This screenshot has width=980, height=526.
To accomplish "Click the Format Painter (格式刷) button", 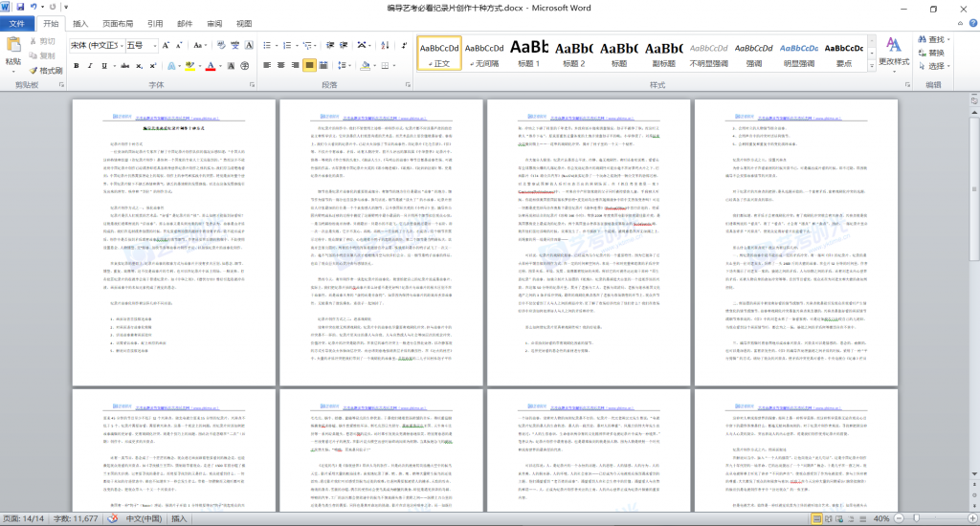I will point(44,70).
